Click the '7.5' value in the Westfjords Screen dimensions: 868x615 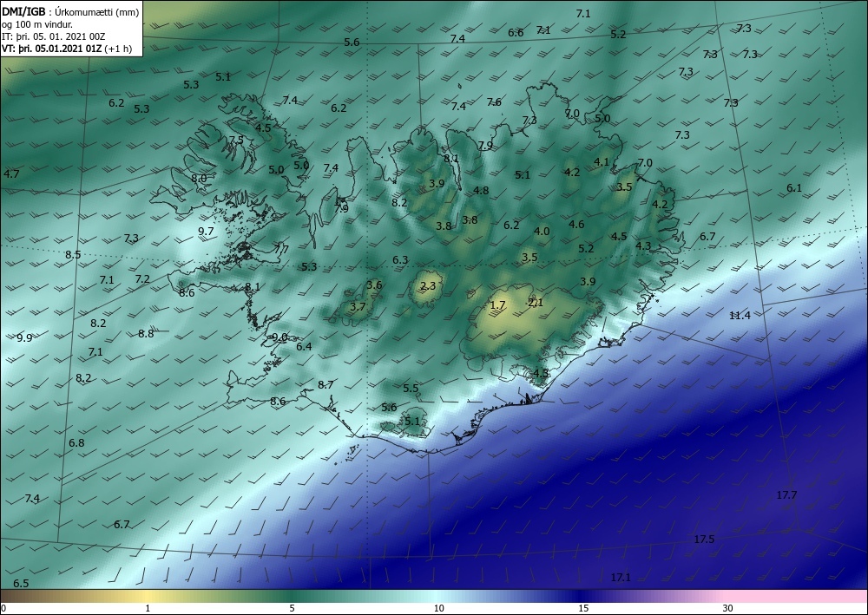click(236, 140)
